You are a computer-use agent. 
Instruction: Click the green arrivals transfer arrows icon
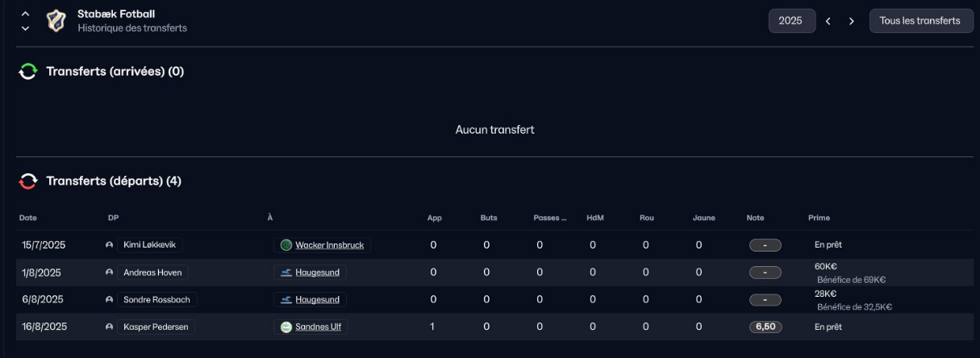28,72
